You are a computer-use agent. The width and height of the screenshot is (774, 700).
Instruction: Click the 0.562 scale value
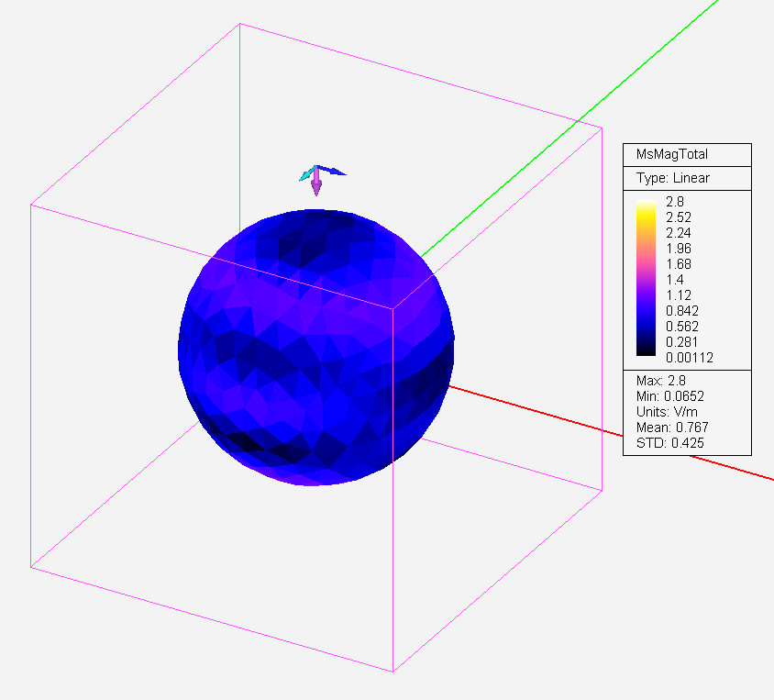coord(682,327)
